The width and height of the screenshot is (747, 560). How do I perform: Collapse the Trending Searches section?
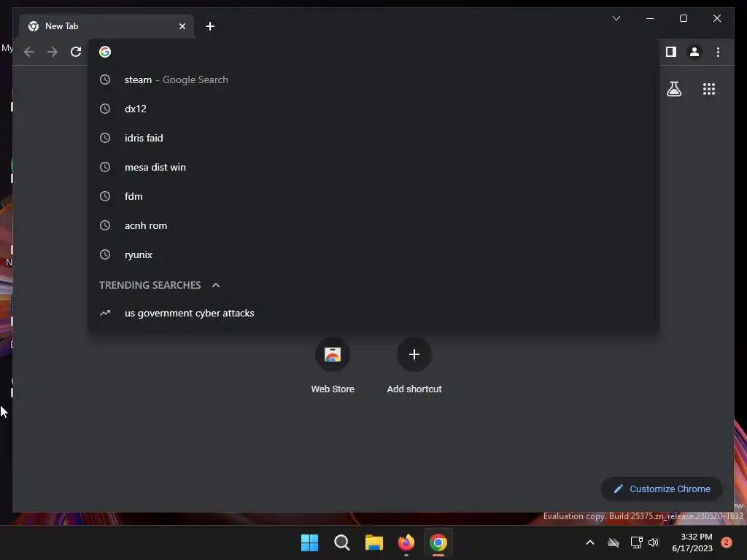[216, 285]
